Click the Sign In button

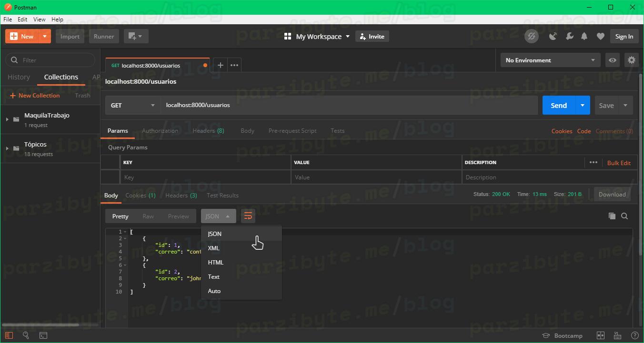click(624, 36)
